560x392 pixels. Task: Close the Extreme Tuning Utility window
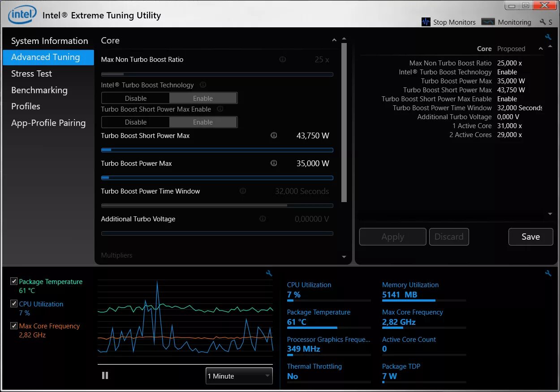pyautogui.click(x=543, y=5)
